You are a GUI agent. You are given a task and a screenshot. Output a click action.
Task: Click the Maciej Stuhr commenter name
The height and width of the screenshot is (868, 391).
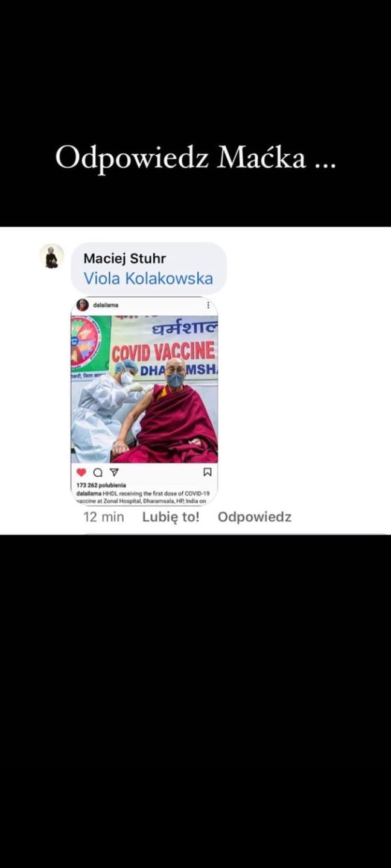click(x=124, y=259)
